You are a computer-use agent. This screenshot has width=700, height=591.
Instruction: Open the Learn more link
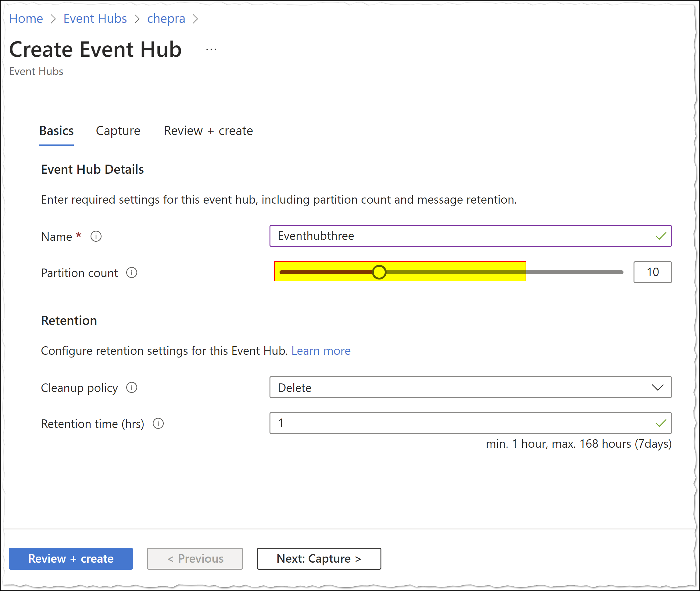(321, 351)
